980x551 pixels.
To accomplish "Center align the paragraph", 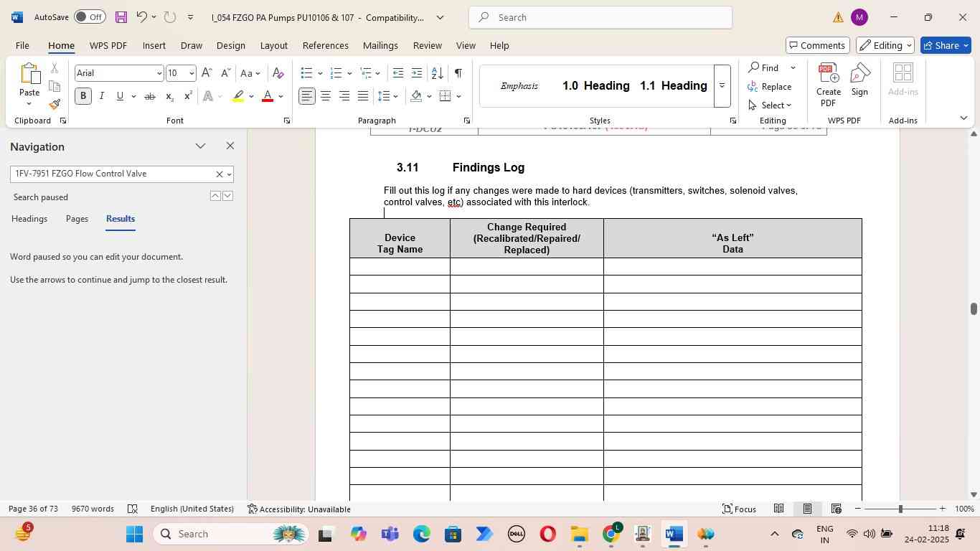I will coord(326,96).
